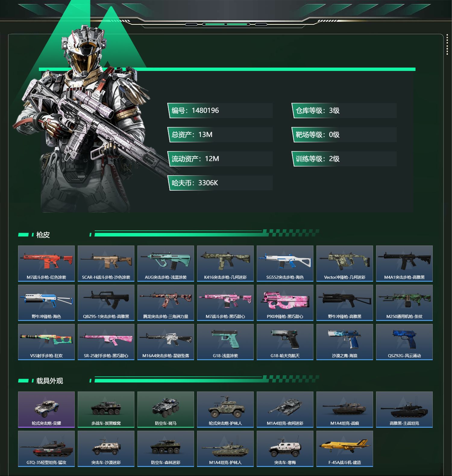Select the QBZ95-1突击步枪-高雅黑 skin

106,303
